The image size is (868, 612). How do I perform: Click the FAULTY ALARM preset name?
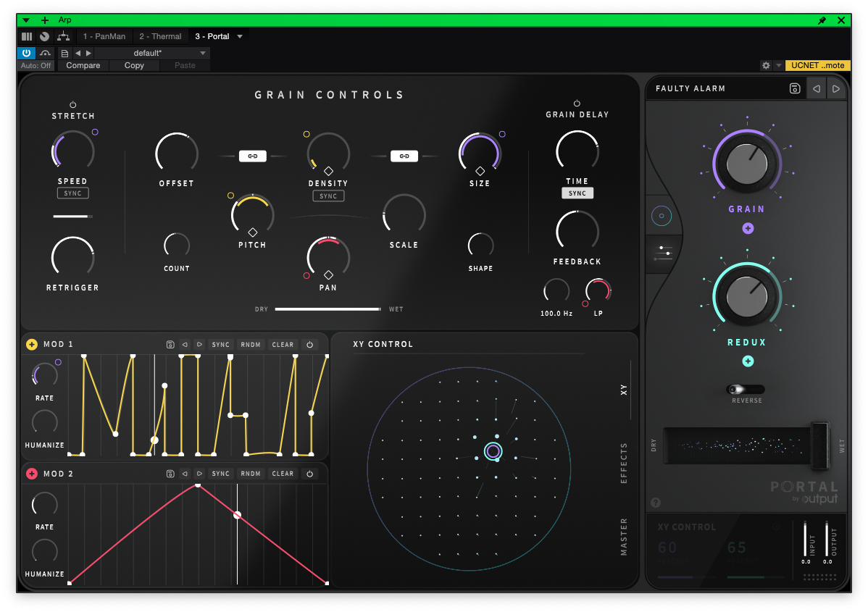coord(690,88)
